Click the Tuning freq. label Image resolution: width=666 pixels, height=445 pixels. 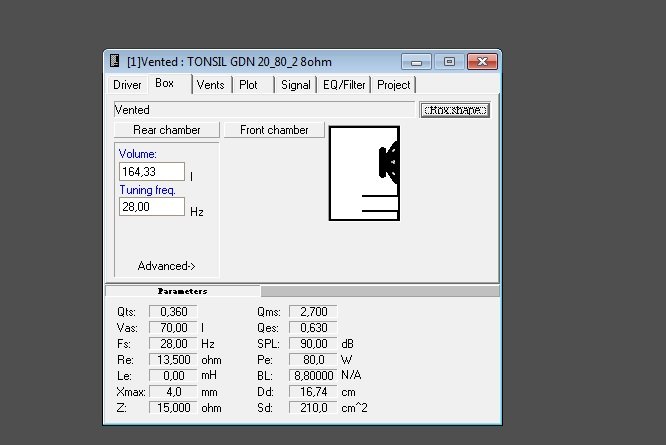(147, 190)
